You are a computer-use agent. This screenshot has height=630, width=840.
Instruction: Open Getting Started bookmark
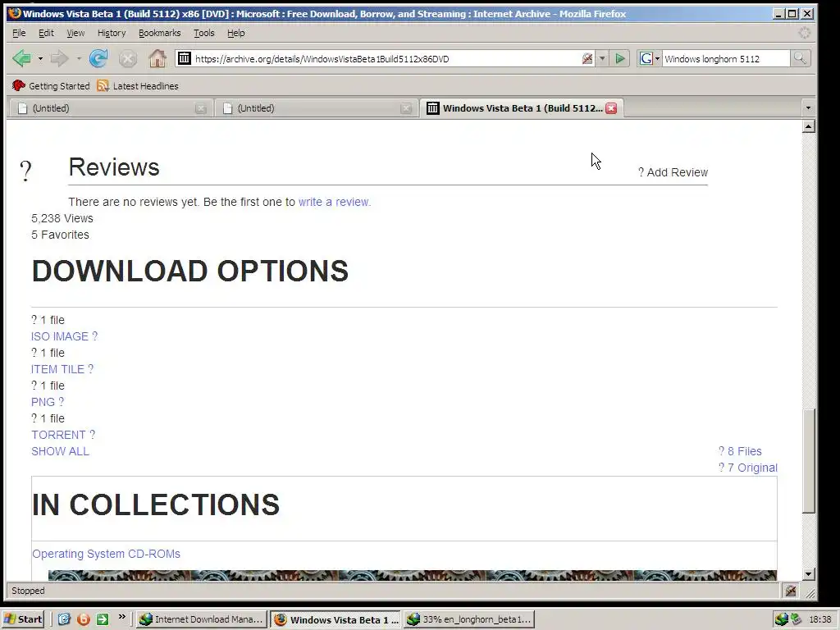(x=51, y=85)
